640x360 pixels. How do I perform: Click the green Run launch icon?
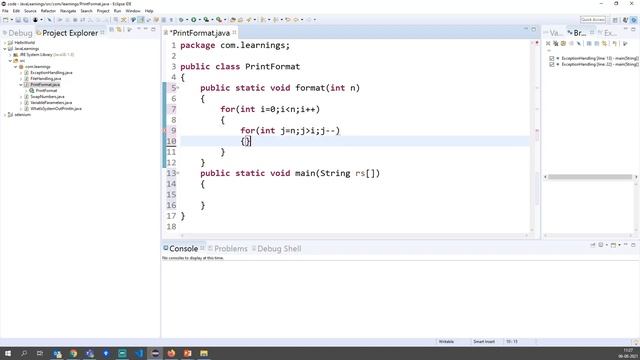(194, 20)
